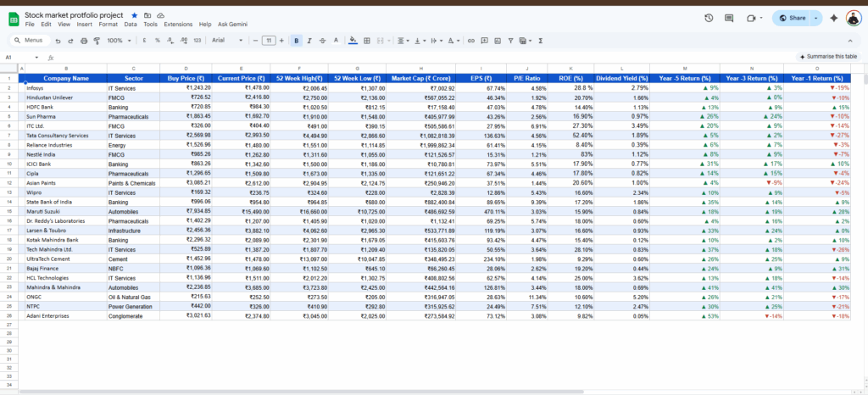The image size is (868, 395).
Task: Toggle bold formatting
Action: [x=296, y=40]
